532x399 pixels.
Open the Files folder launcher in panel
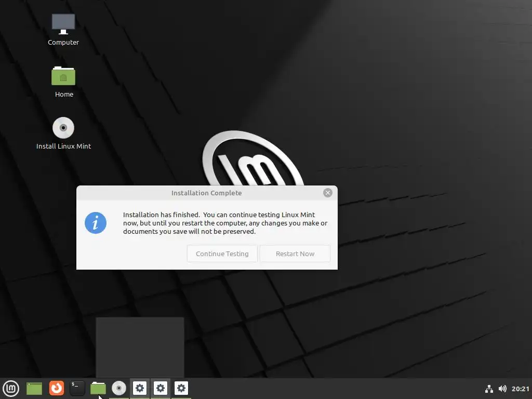[x=98, y=389]
